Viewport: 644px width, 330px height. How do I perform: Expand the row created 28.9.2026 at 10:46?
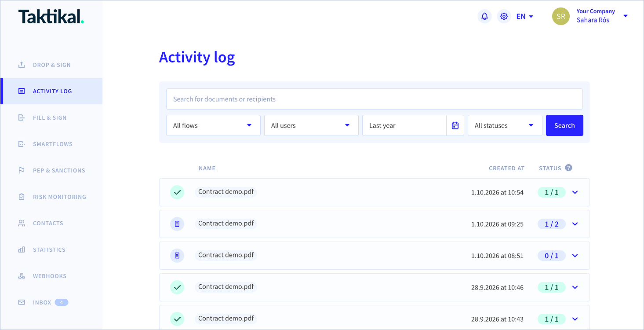pyautogui.click(x=575, y=287)
